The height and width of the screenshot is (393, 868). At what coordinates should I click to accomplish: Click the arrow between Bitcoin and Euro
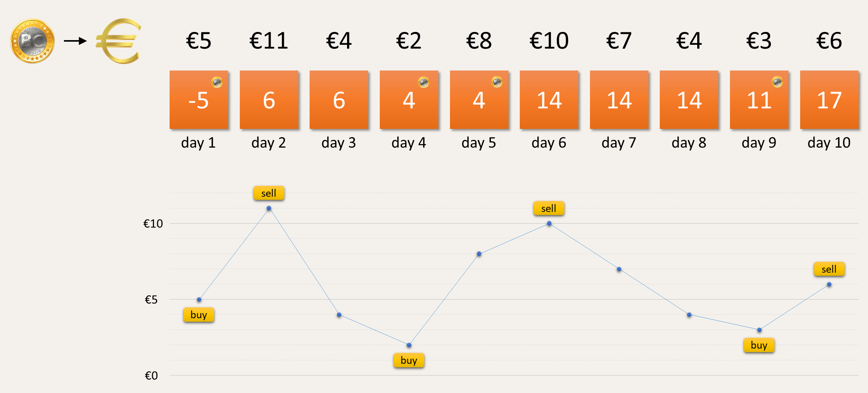pos(75,41)
